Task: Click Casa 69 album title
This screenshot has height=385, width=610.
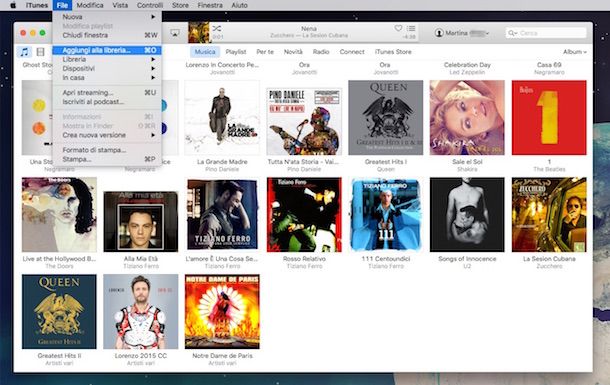Action: pos(549,65)
